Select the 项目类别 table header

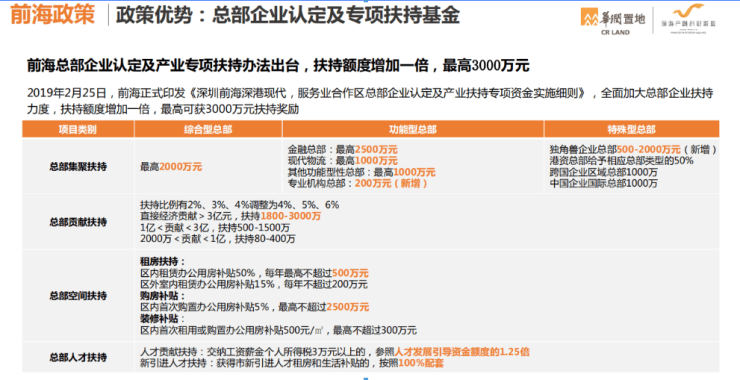point(78,129)
